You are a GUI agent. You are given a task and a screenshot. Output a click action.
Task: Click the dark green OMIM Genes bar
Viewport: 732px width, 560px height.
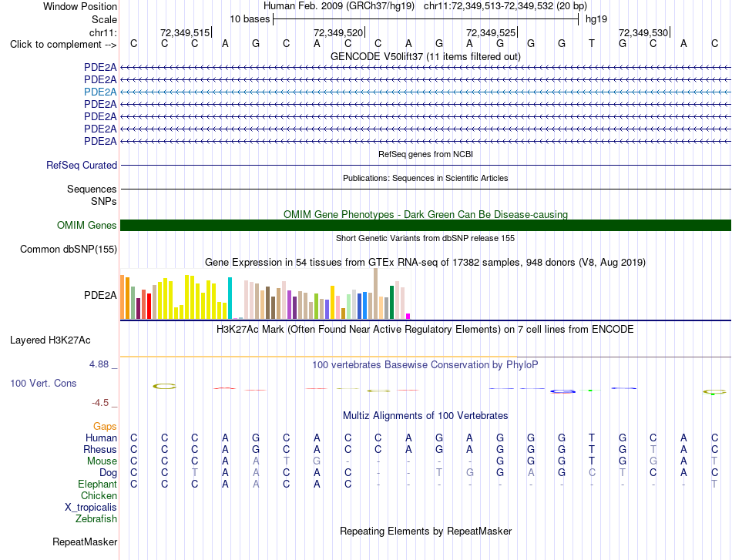point(425,226)
